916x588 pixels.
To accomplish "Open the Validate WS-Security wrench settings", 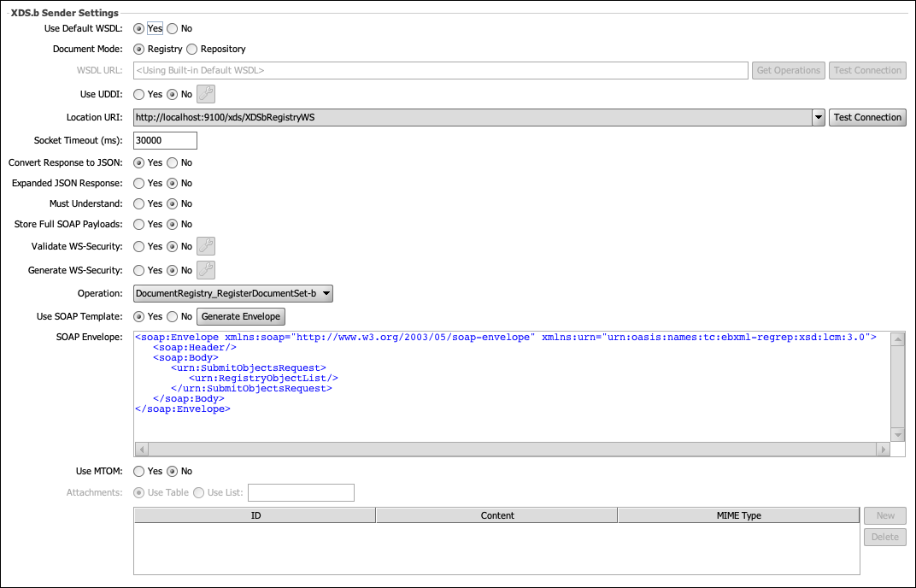I will (x=206, y=246).
